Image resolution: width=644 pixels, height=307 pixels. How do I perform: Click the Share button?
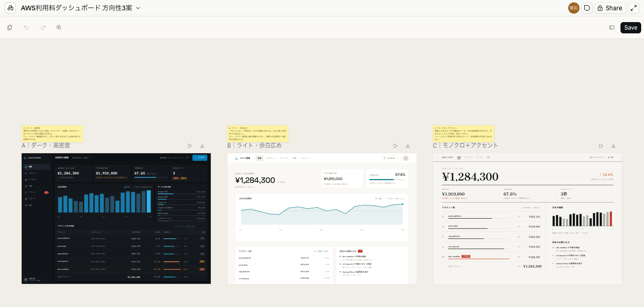tap(610, 8)
